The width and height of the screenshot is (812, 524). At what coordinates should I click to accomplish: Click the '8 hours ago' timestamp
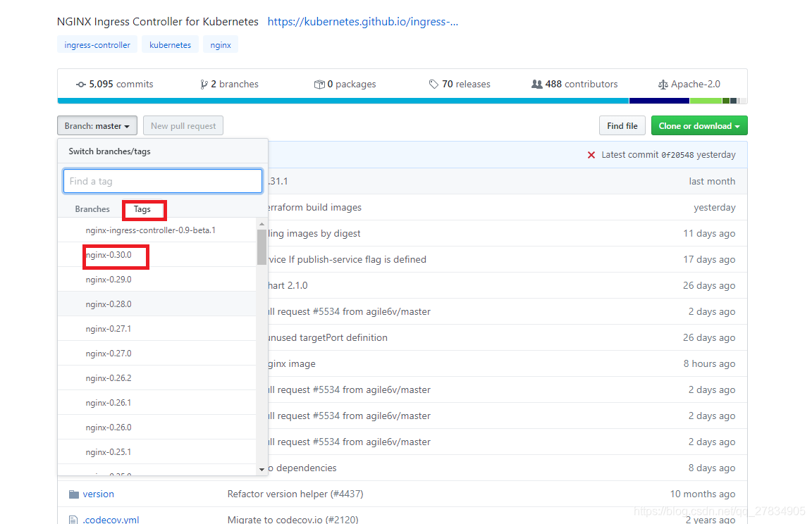tap(709, 363)
